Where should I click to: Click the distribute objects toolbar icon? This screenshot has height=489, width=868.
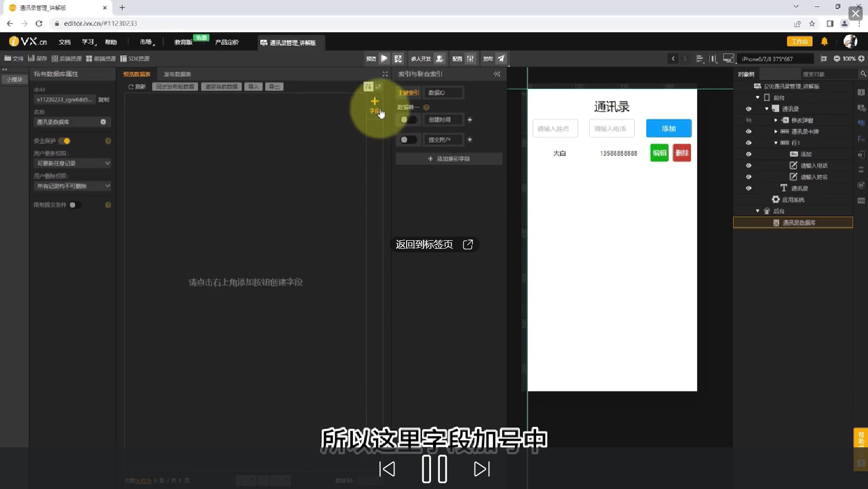[713, 58]
